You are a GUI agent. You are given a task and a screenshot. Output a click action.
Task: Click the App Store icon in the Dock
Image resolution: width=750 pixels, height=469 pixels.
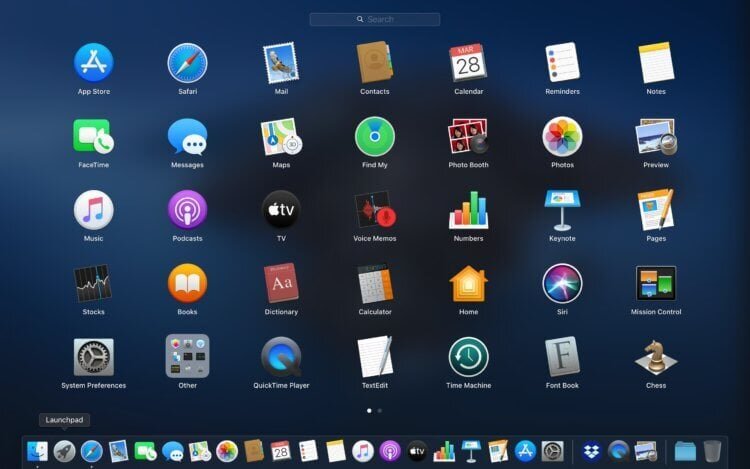point(525,451)
